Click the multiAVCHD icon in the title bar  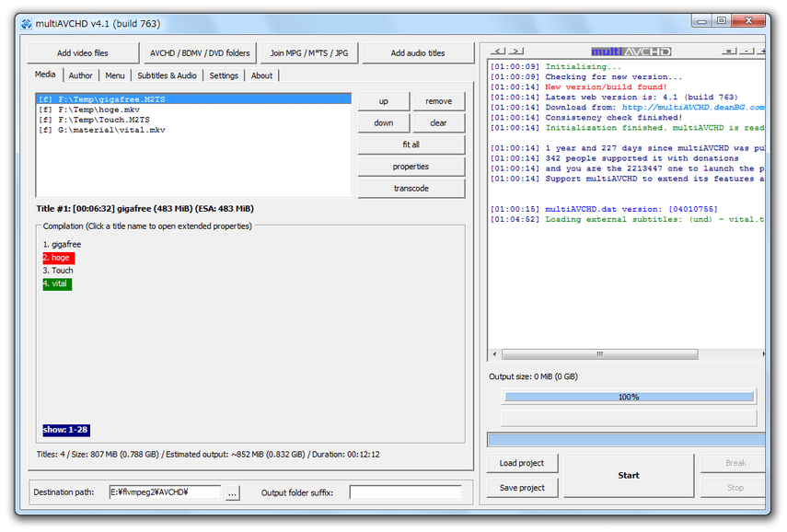tap(27, 24)
